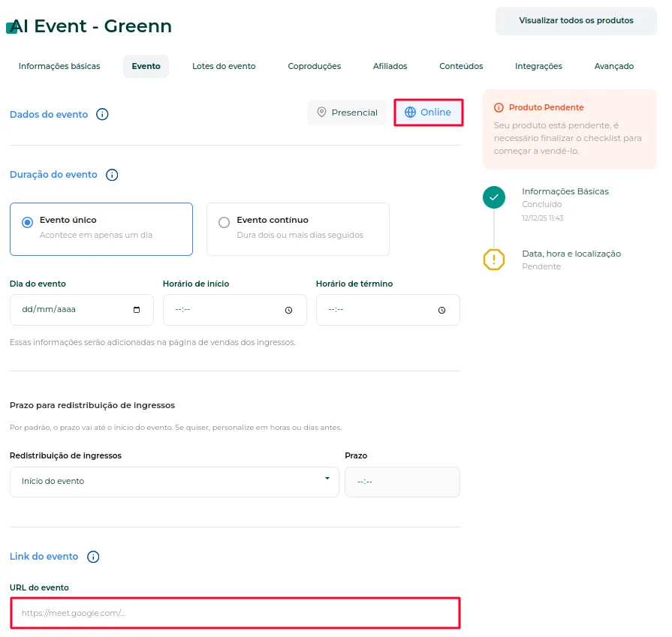This screenshot has width=672, height=637.
Task: Open calendar picker in Dia do evento
Action: click(x=137, y=310)
